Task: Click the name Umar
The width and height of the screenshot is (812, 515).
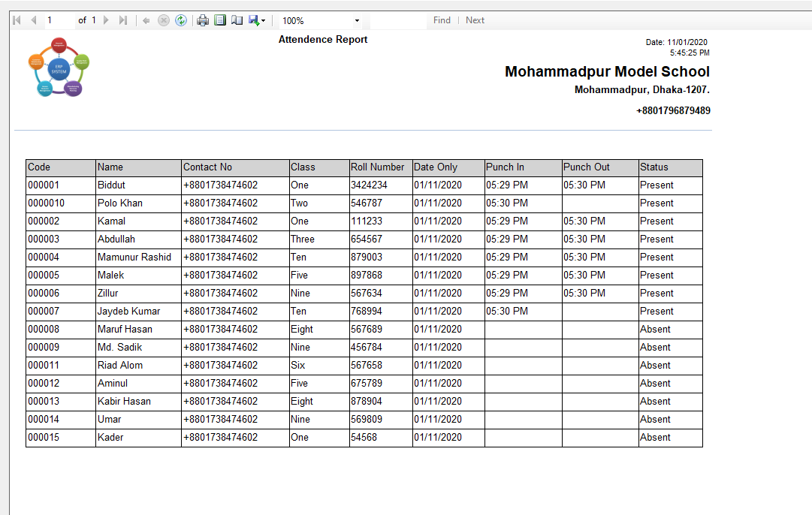Action: tap(109, 419)
